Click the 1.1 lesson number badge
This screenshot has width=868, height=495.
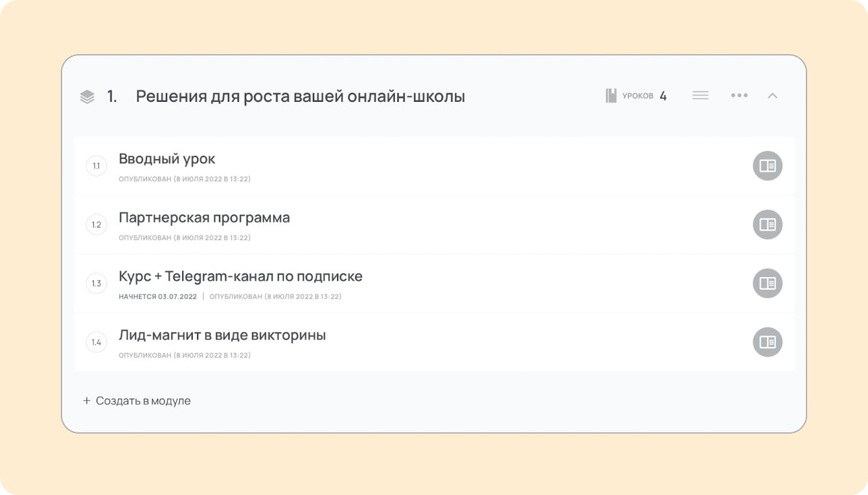[96, 166]
